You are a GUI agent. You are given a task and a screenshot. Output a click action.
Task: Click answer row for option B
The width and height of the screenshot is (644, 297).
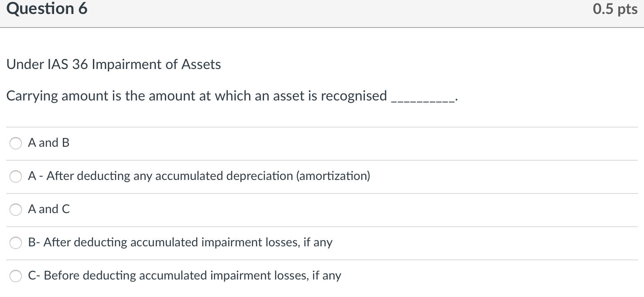click(180, 243)
